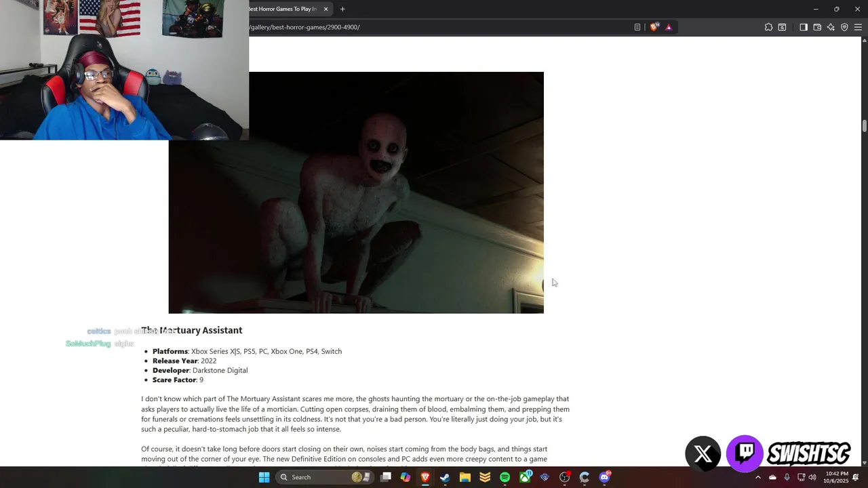Open Brave VPN shield icon
This screenshot has height=488, width=868.
coord(844,27)
